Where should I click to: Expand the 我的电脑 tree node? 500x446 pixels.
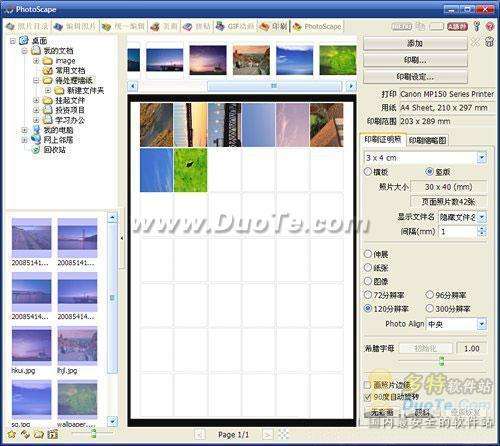(x=25, y=130)
